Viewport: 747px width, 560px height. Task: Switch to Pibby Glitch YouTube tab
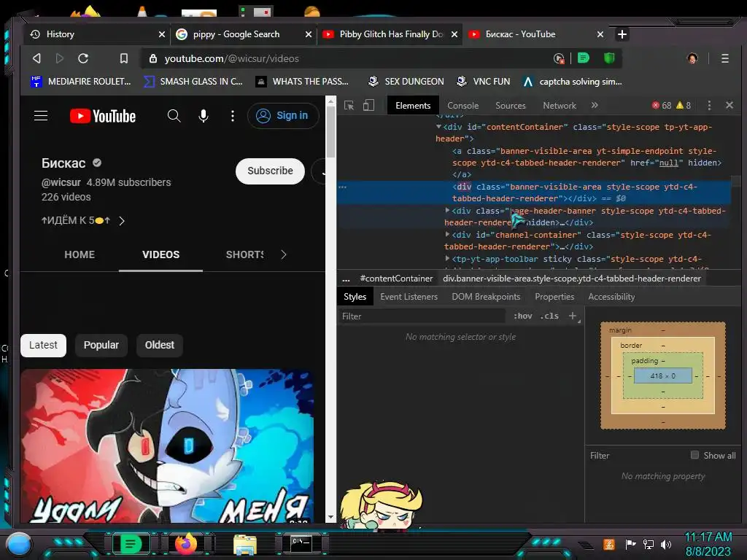pyautogui.click(x=390, y=34)
